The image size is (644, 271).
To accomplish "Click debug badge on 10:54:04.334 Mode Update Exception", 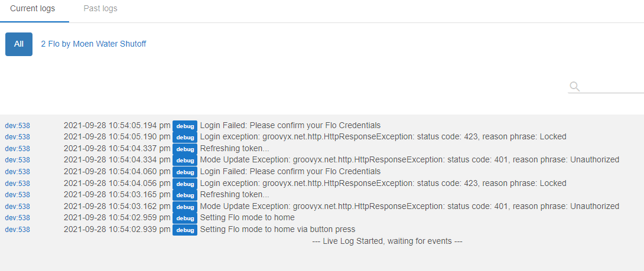I will tap(185, 161).
